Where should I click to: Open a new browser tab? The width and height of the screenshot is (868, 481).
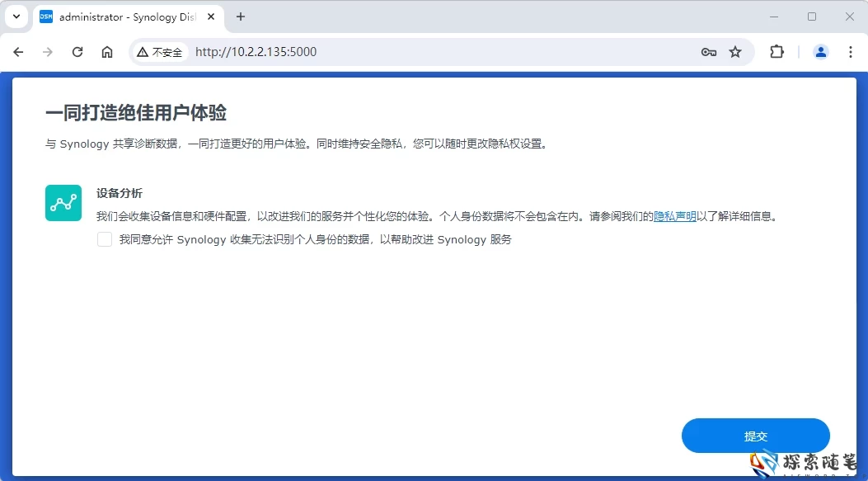pos(239,17)
